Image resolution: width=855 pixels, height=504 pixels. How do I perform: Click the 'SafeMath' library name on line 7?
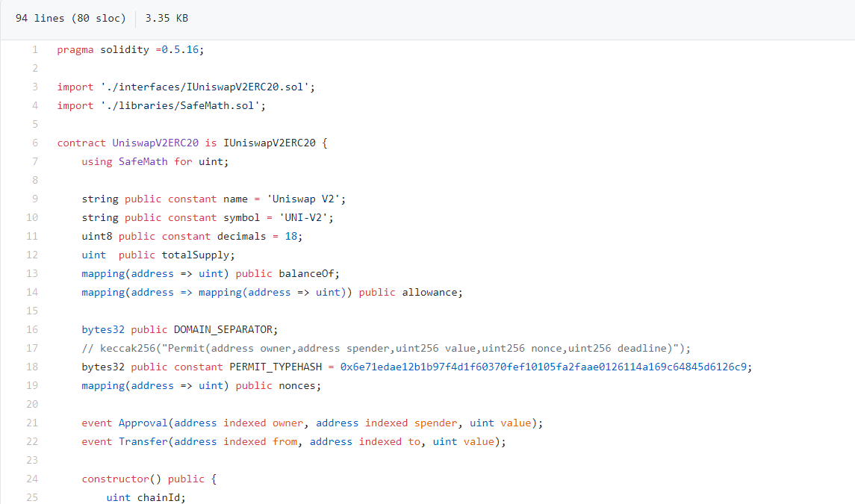[143, 161]
